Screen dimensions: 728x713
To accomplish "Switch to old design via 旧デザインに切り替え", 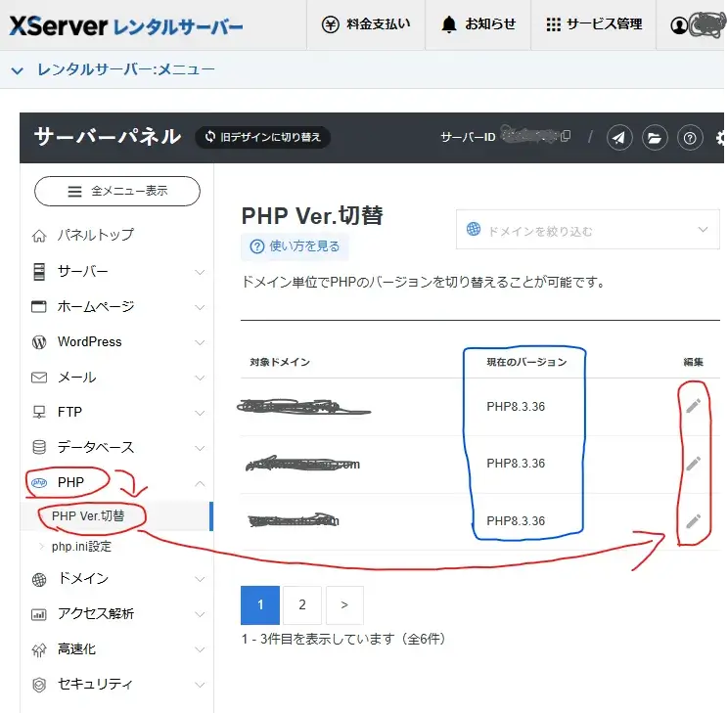I will coord(263,137).
